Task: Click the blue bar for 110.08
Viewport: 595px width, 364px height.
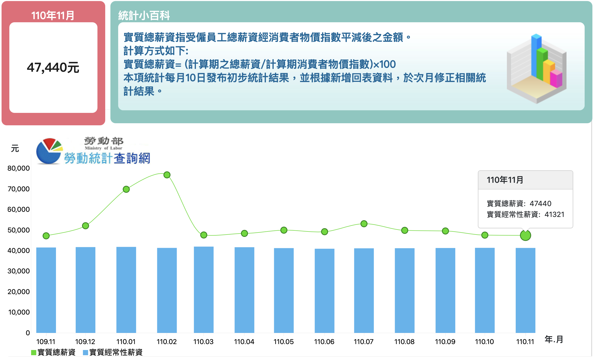Action: pos(405,290)
